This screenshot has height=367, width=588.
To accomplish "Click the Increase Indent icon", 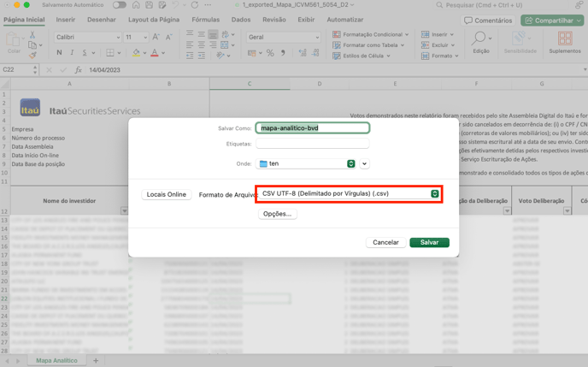I will click(202, 56).
